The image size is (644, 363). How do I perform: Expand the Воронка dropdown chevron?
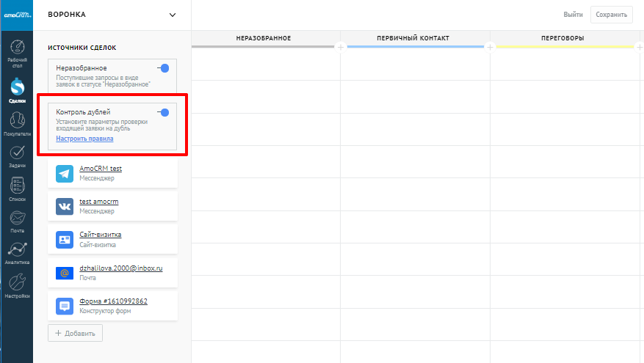(173, 15)
